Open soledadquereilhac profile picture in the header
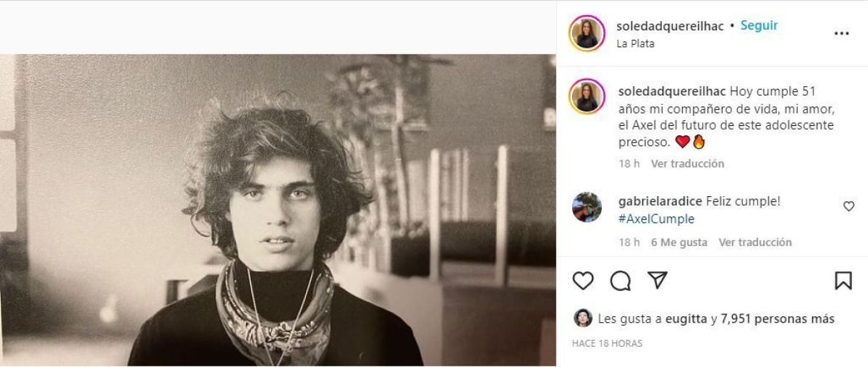This screenshot has height=367, width=868. coord(587,33)
